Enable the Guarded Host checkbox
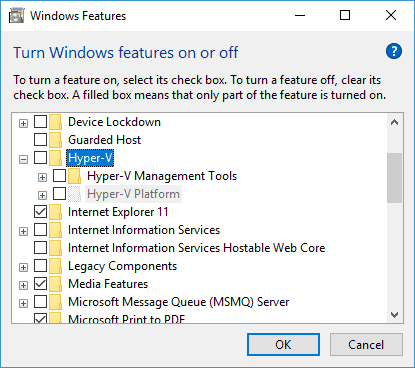Screen dimensions: 415x368 (x=40, y=140)
